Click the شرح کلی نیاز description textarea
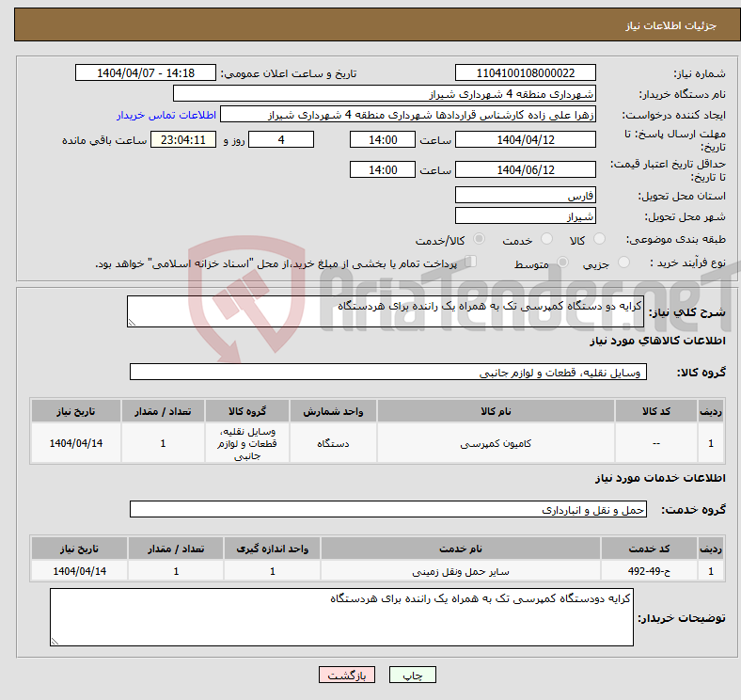741x700 pixels. pos(386,311)
